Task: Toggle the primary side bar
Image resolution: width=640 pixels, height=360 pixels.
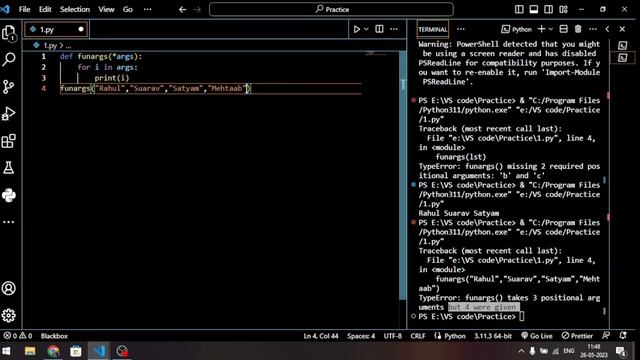Action: coord(519,9)
